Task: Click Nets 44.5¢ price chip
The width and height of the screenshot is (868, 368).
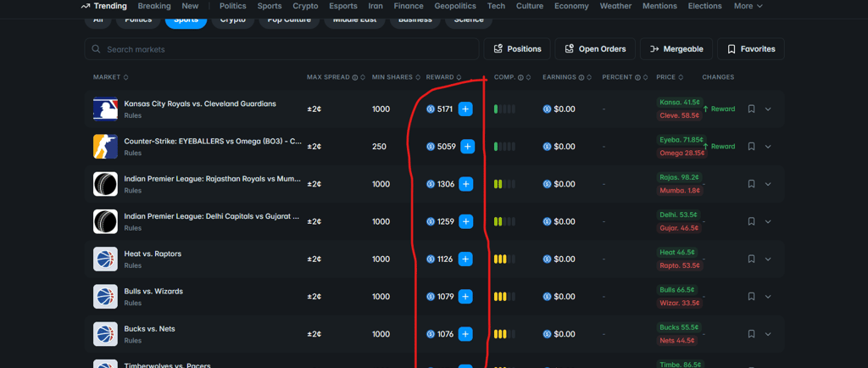Action: (x=679, y=341)
